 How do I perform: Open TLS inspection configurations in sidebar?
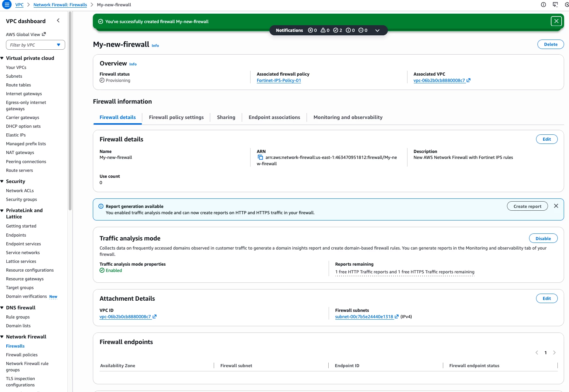point(20,382)
